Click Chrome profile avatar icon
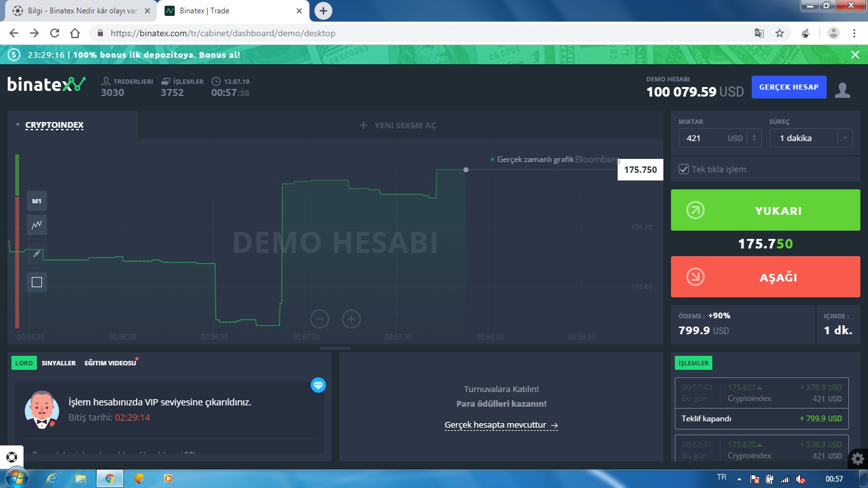This screenshot has height=488, width=868. (x=834, y=33)
